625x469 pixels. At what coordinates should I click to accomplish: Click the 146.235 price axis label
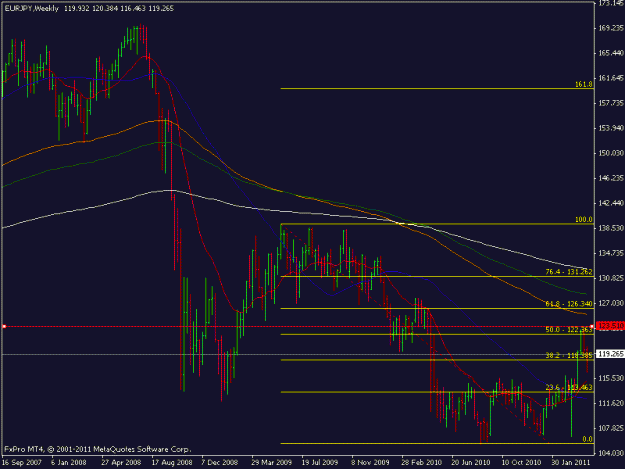[x=611, y=178]
